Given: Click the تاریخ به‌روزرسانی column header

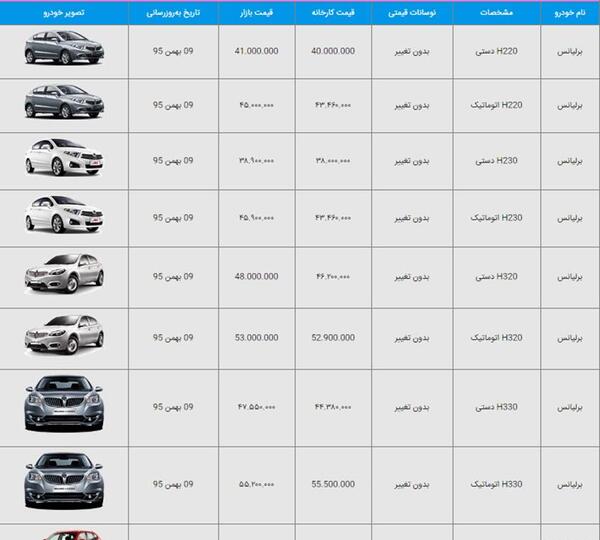Looking at the screenshot, I should (173, 13).
